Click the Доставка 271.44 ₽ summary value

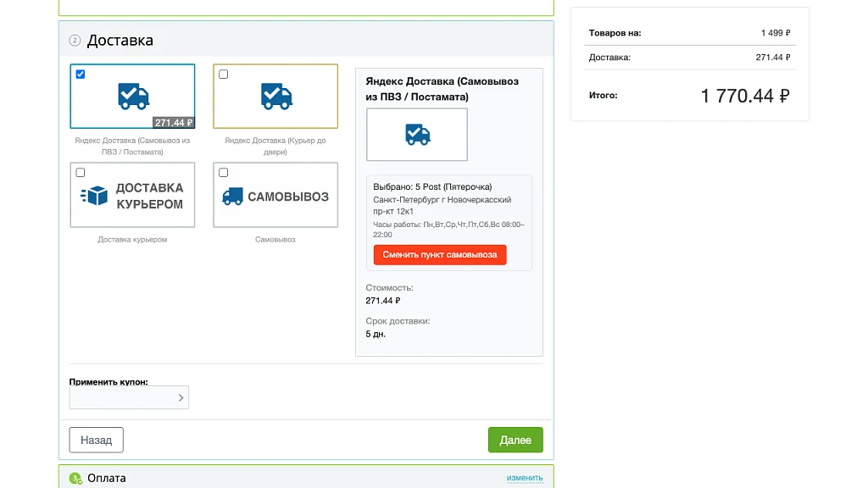pyautogui.click(x=773, y=58)
